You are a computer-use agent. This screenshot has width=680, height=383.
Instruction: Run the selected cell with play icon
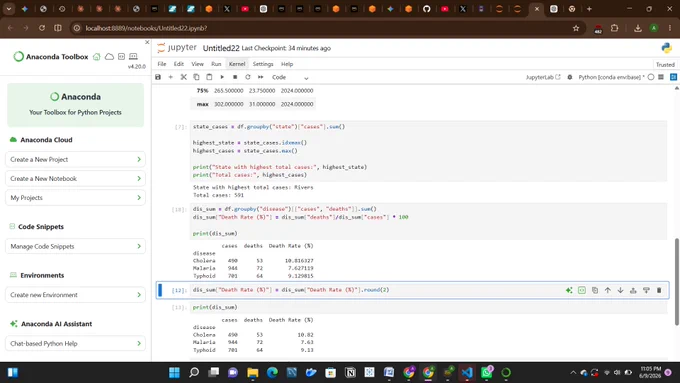(222, 77)
